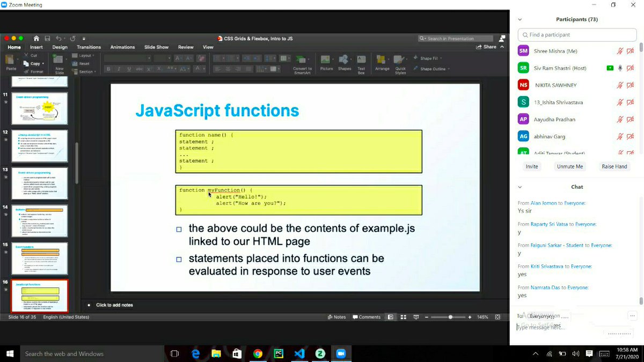The image size is (644, 362).
Task: Open the Zoom app from the taskbar
Action: pyautogui.click(x=341, y=353)
